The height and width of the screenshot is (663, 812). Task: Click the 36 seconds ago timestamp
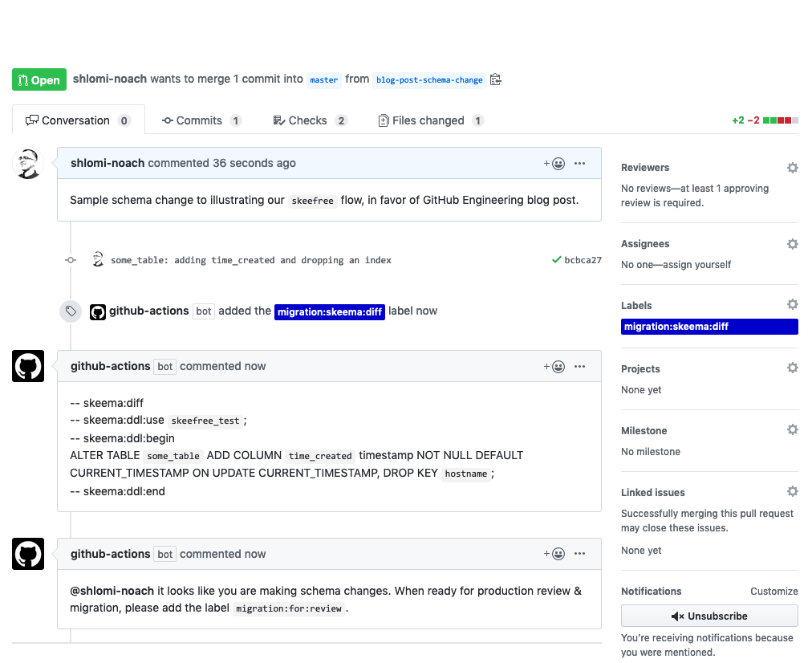pos(254,163)
